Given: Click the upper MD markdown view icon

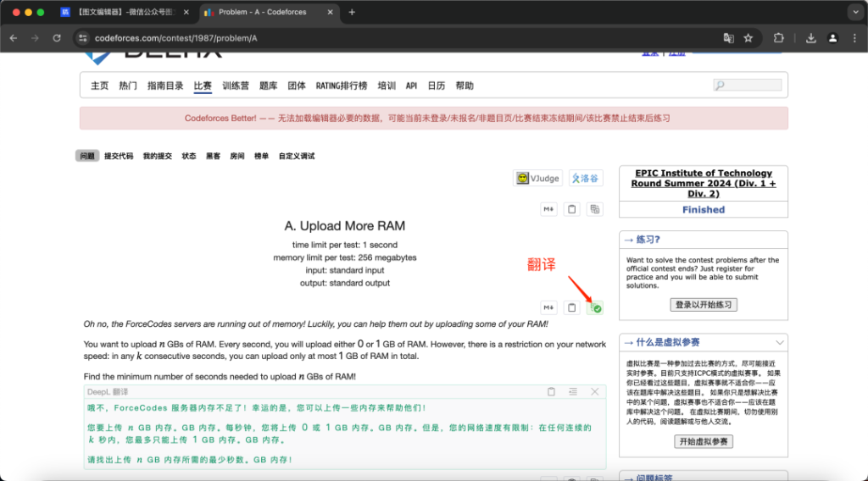Looking at the screenshot, I should 548,209.
